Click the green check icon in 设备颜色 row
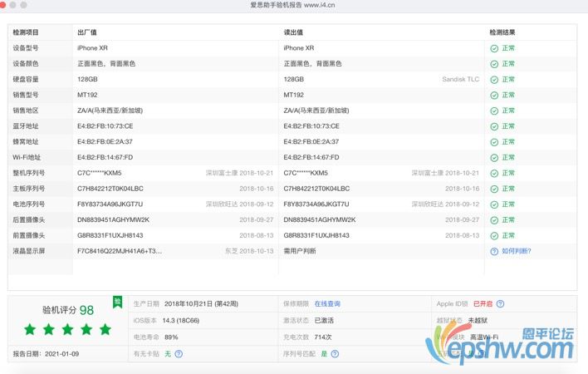This screenshot has height=374, width=588. click(494, 64)
